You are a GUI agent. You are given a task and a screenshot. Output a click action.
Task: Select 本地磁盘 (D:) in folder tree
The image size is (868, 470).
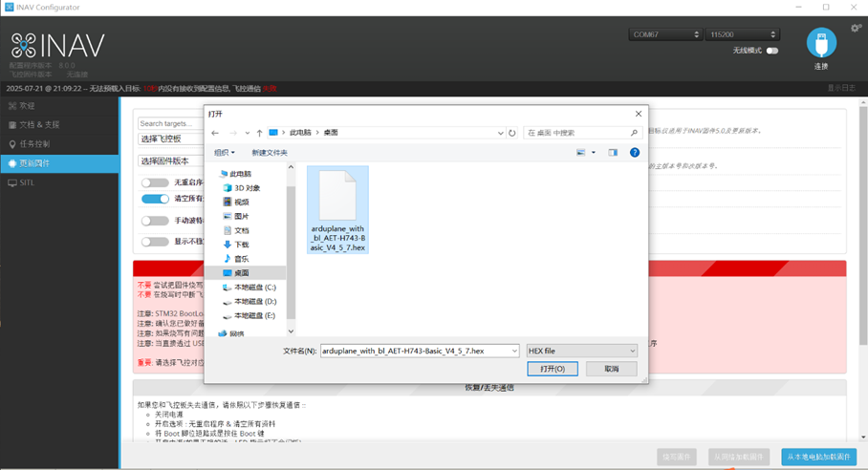click(x=254, y=301)
